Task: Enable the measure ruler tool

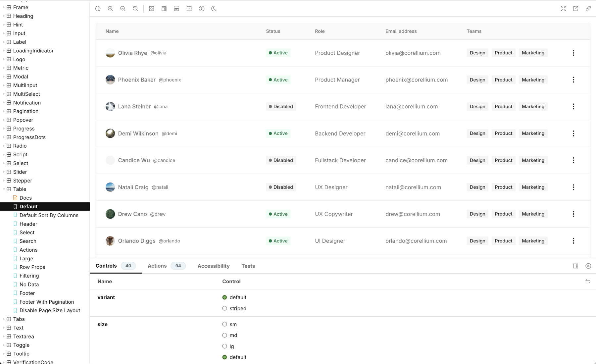Action: [176, 9]
